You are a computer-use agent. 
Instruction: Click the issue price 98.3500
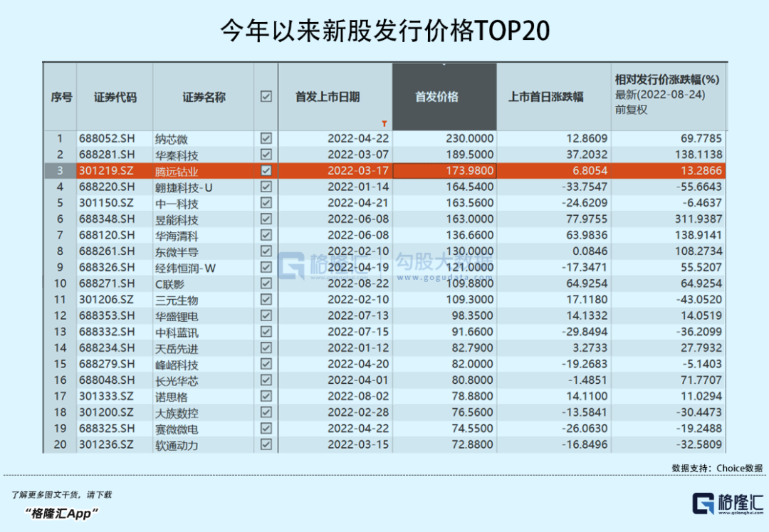(x=472, y=315)
